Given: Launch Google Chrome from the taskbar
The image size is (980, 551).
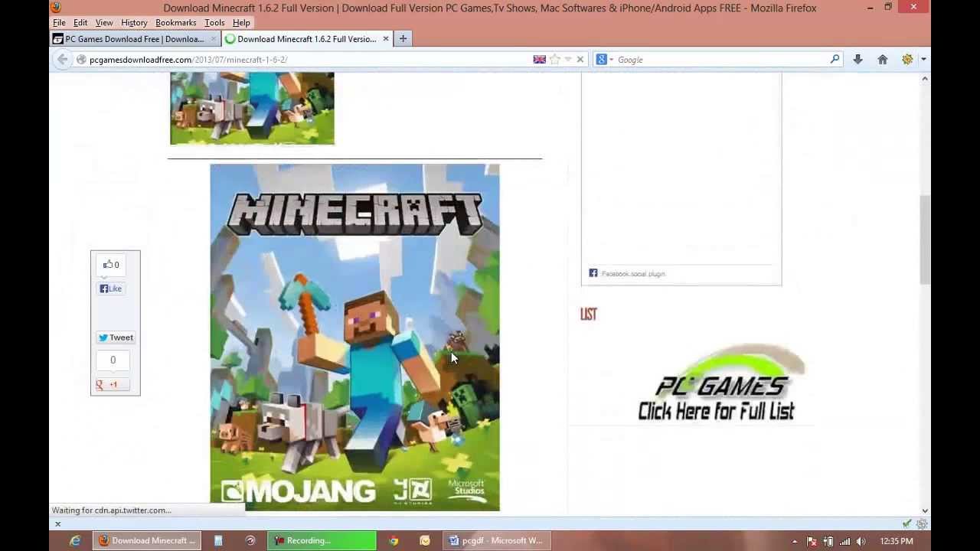Looking at the screenshot, I should (x=394, y=540).
